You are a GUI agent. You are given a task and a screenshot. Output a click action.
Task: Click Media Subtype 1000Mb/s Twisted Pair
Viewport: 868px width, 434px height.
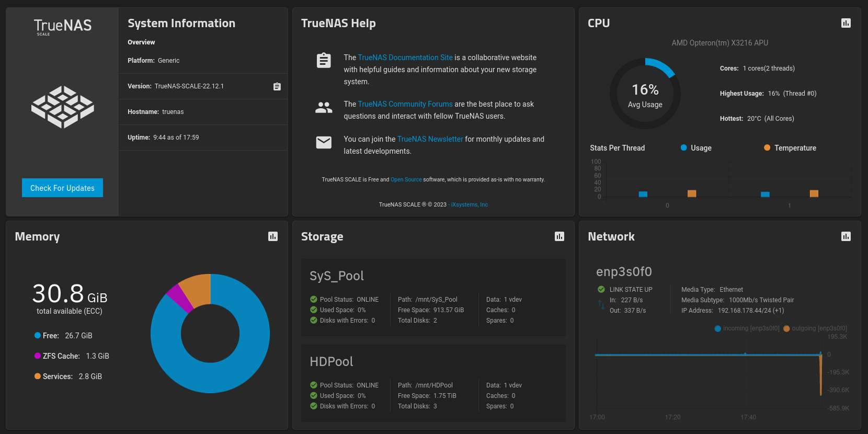click(738, 300)
